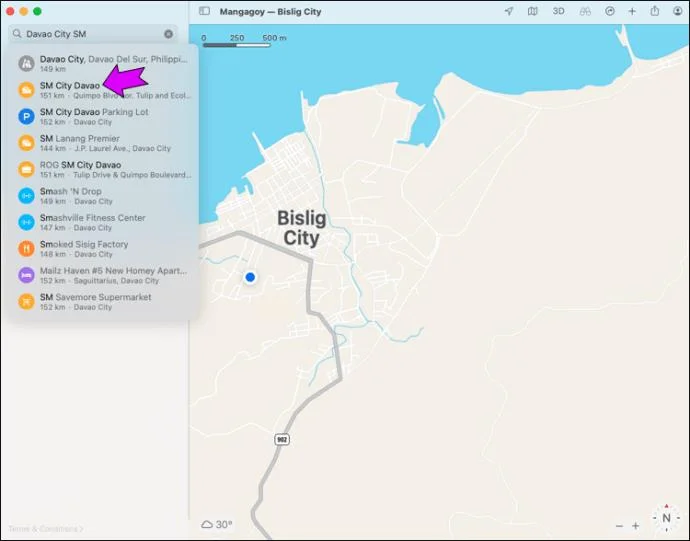This screenshot has height=541, width=690.
Task: Select SM City Davao search result
Action: point(105,90)
